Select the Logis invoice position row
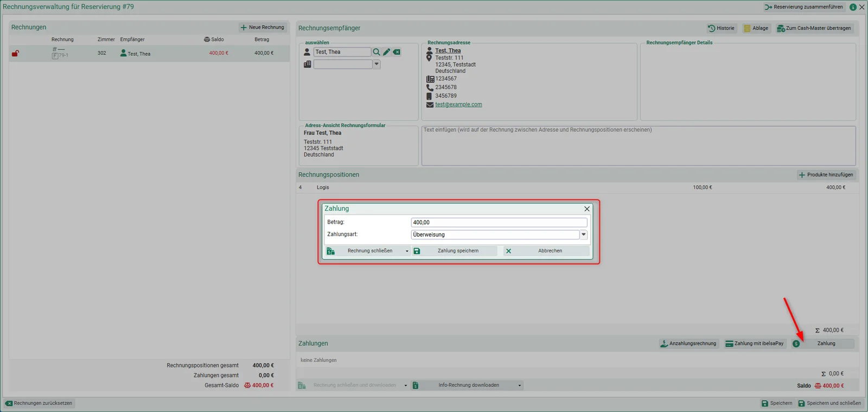Viewport: 868px width, 412px height. (577, 187)
